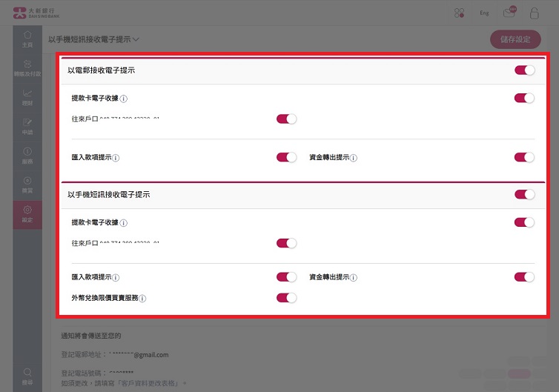Open the Dah Sing Bank logo

pyautogui.click(x=36, y=13)
